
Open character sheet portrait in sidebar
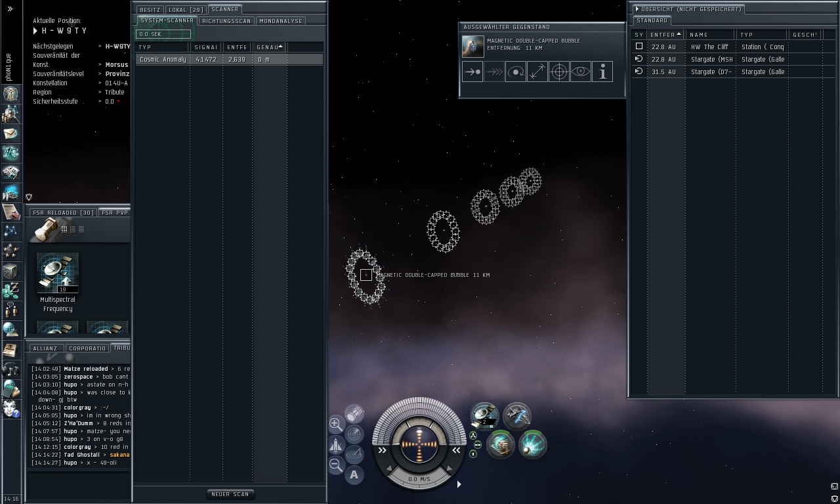10,93
